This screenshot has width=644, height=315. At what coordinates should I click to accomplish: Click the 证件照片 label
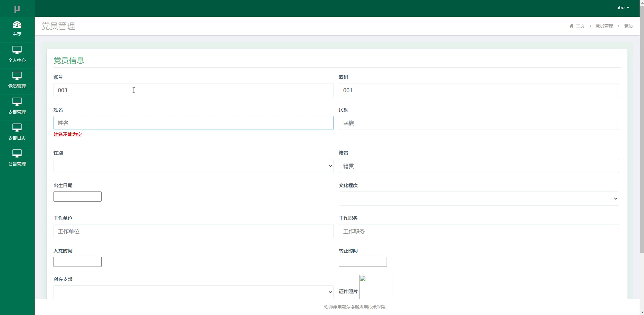coord(348,291)
